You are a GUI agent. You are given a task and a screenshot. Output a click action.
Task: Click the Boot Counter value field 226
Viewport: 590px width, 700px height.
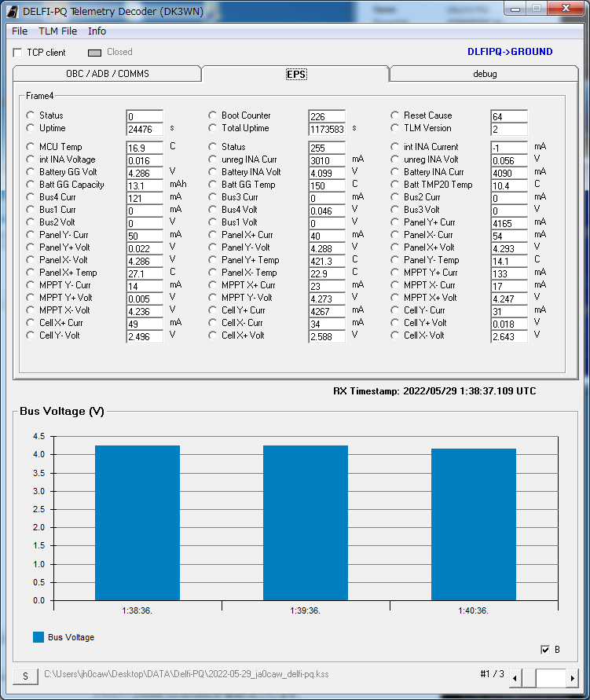pos(327,116)
